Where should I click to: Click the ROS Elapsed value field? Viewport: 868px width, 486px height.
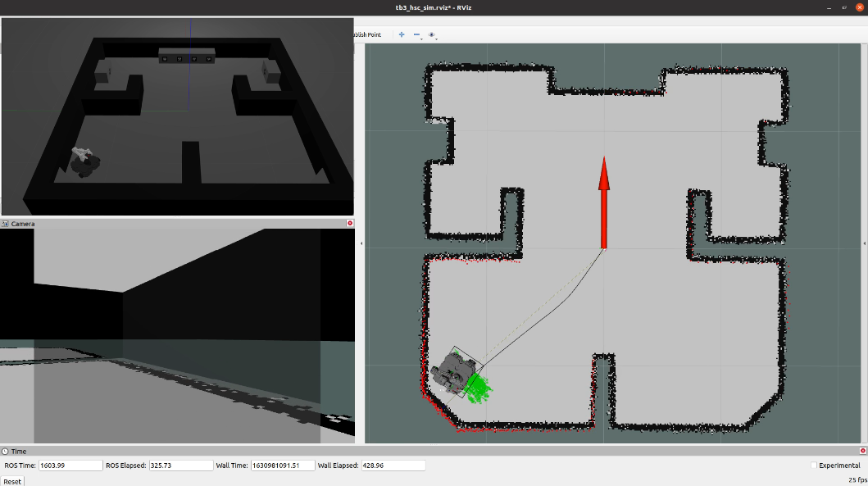(180, 466)
